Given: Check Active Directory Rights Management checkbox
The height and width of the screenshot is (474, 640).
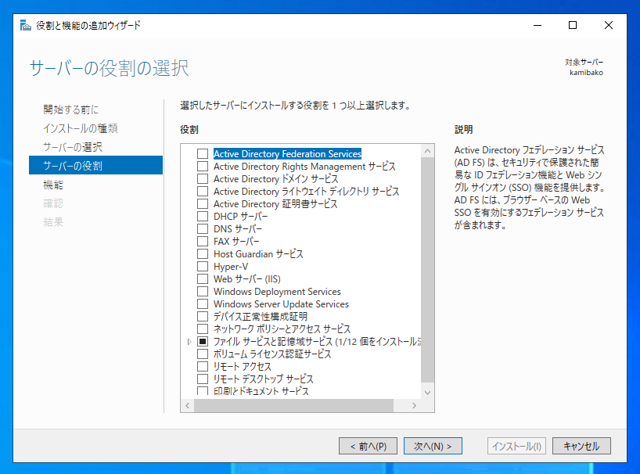Looking at the screenshot, I should [x=202, y=166].
